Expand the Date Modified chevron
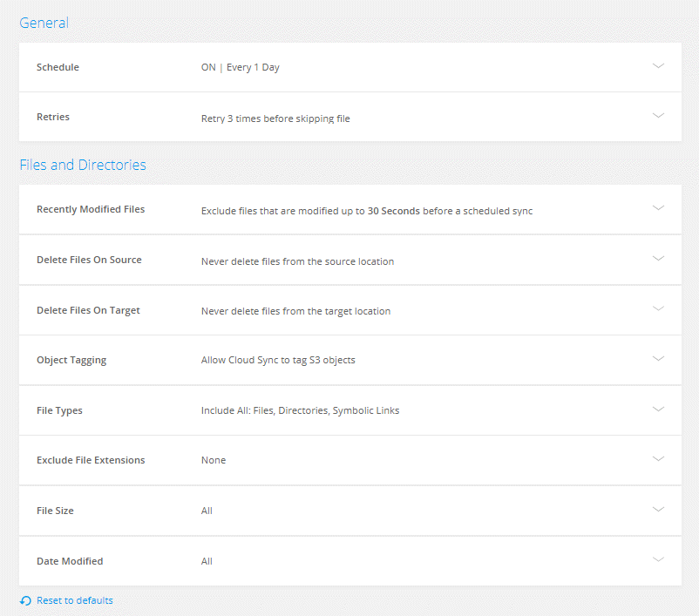 658,559
